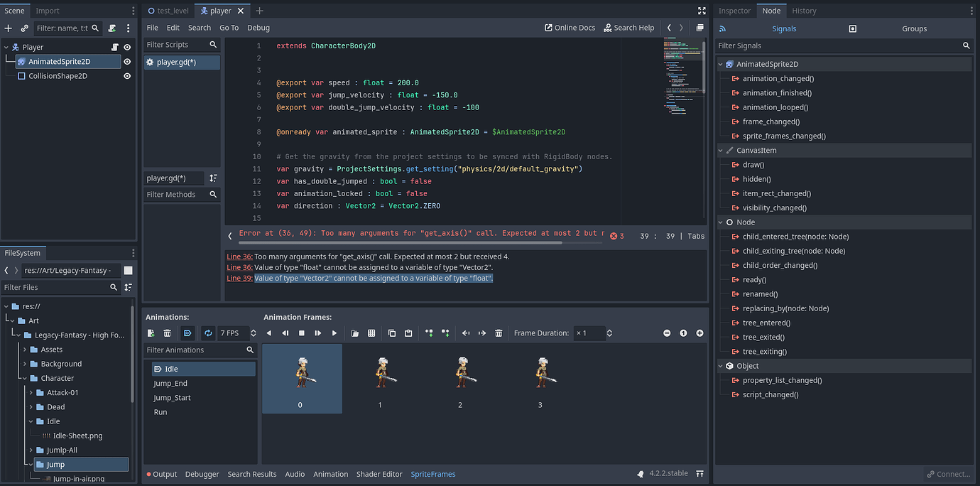This screenshot has width=980, height=486.
Task: Click the add new animation icon
Action: coord(151,333)
